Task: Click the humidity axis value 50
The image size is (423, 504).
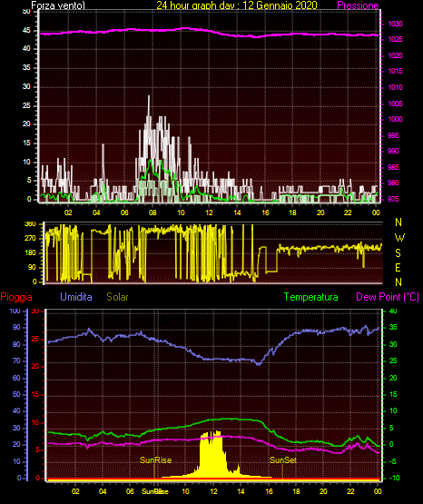Action: [x=16, y=394]
